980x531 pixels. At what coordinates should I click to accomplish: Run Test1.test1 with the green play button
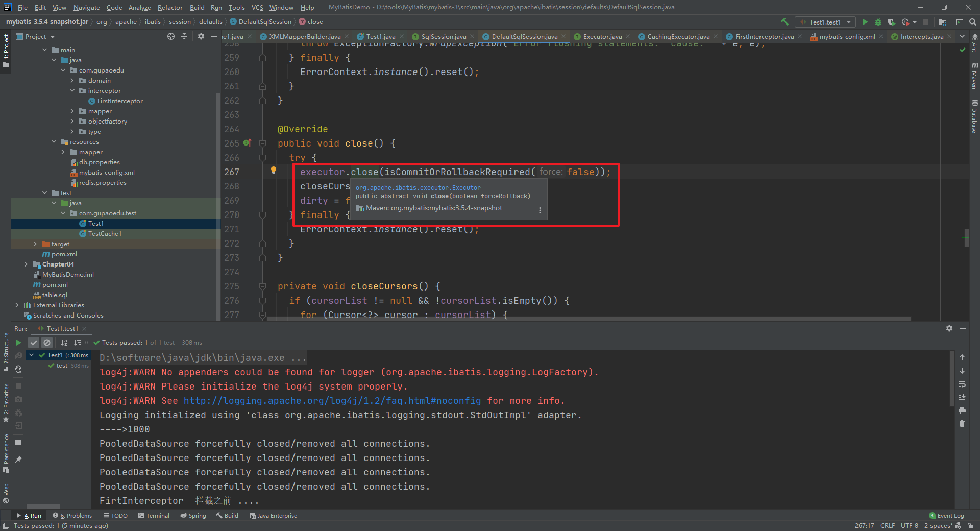[x=865, y=22]
